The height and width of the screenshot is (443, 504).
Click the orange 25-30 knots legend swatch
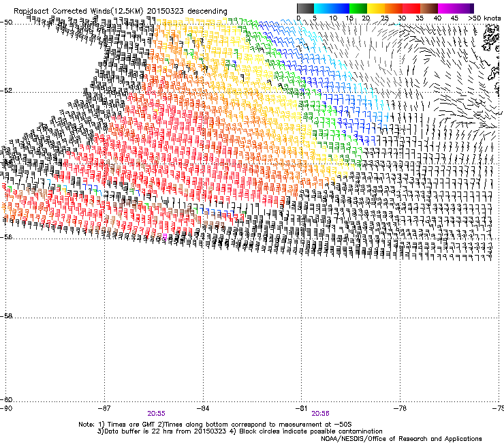point(394,8)
